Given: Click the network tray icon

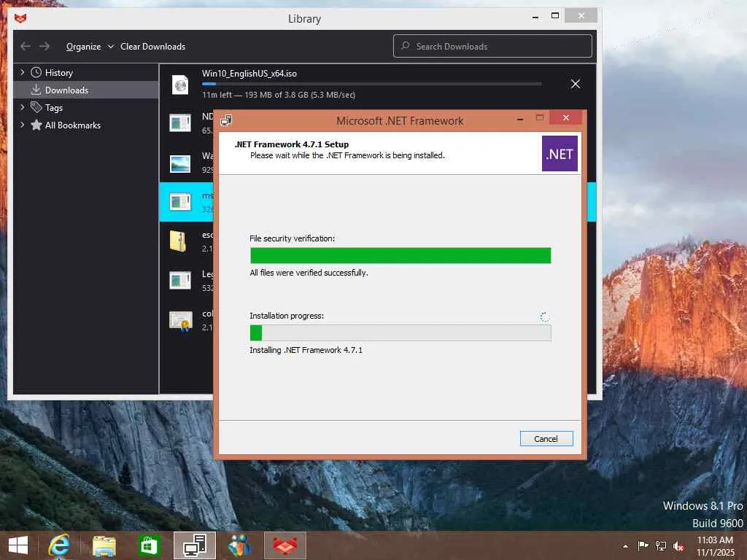Looking at the screenshot, I should tap(661, 545).
